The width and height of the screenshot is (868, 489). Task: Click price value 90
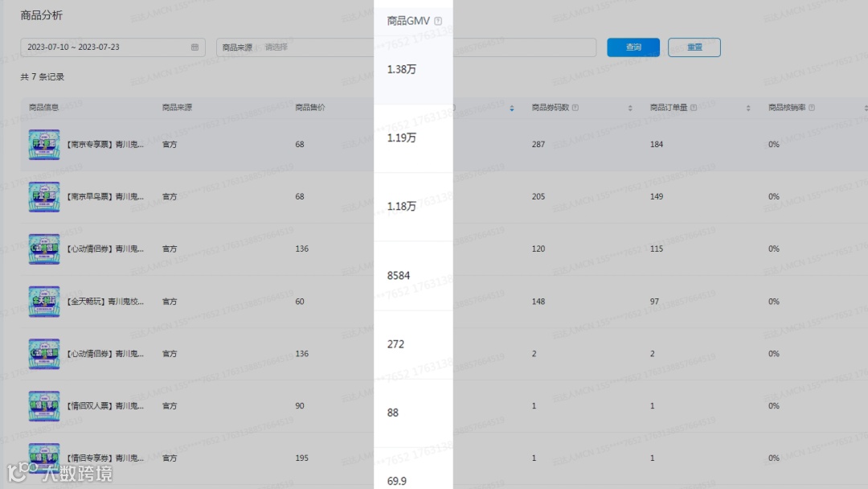point(300,406)
